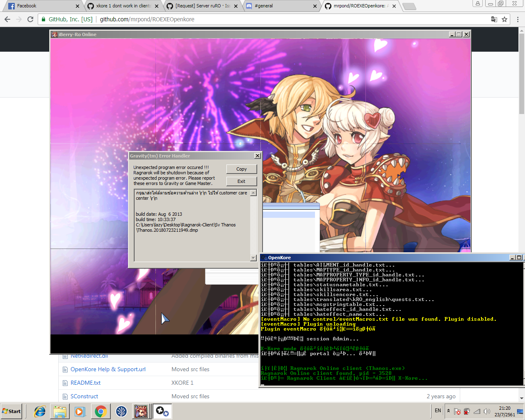Click the 'Ragnarok Online client found' console line
Image resolution: width=525 pixels, height=420 pixels.
(x=326, y=373)
